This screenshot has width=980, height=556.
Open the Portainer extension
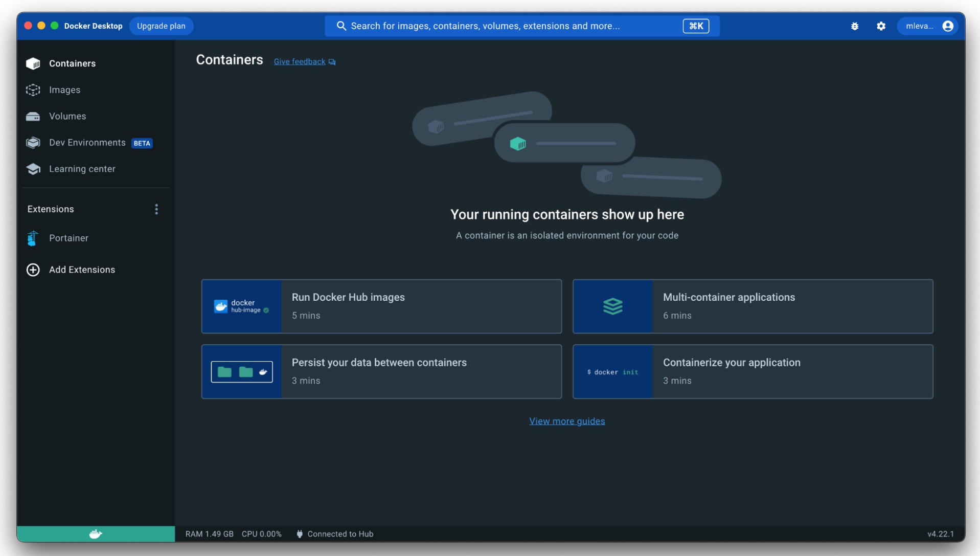click(x=69, y=238)
